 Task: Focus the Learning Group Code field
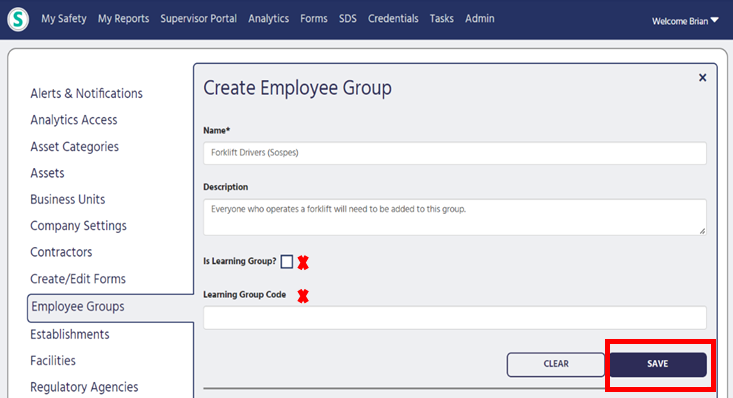454,318
